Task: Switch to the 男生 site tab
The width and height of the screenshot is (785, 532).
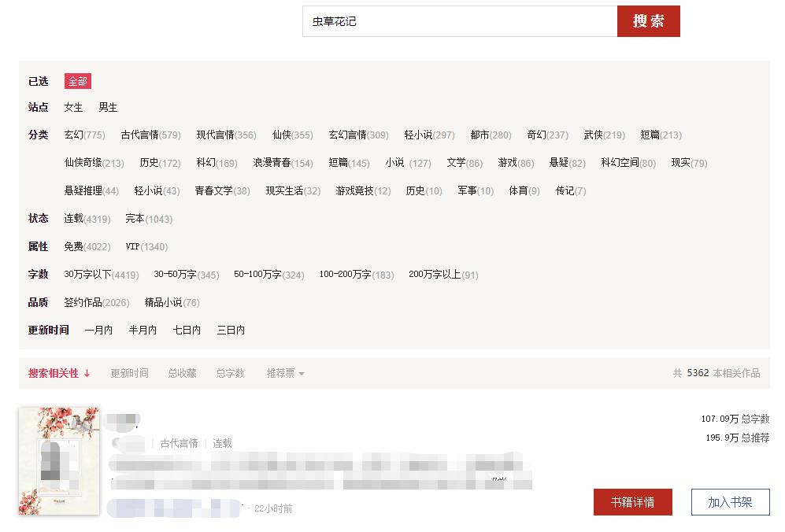Action: pos(108,108)
